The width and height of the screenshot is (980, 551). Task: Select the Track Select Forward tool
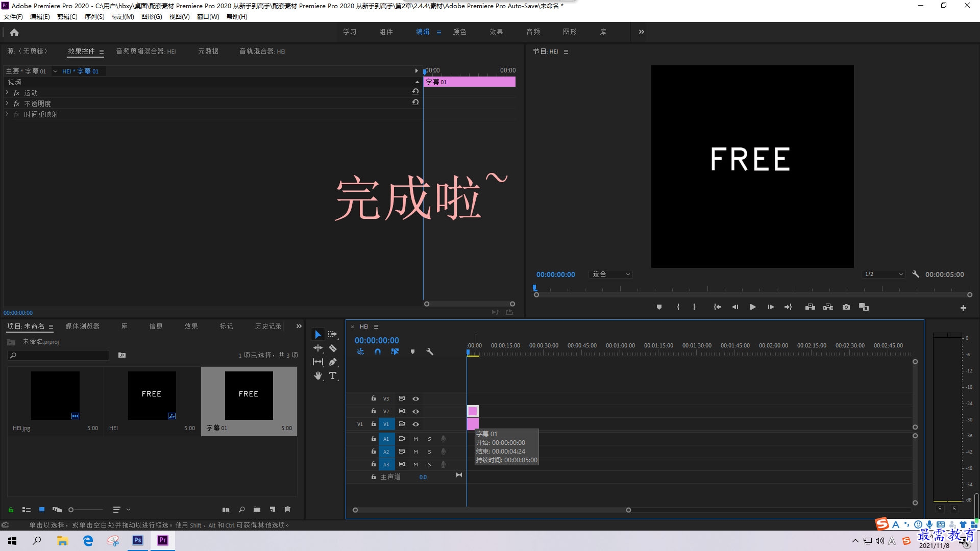[332, 334]
